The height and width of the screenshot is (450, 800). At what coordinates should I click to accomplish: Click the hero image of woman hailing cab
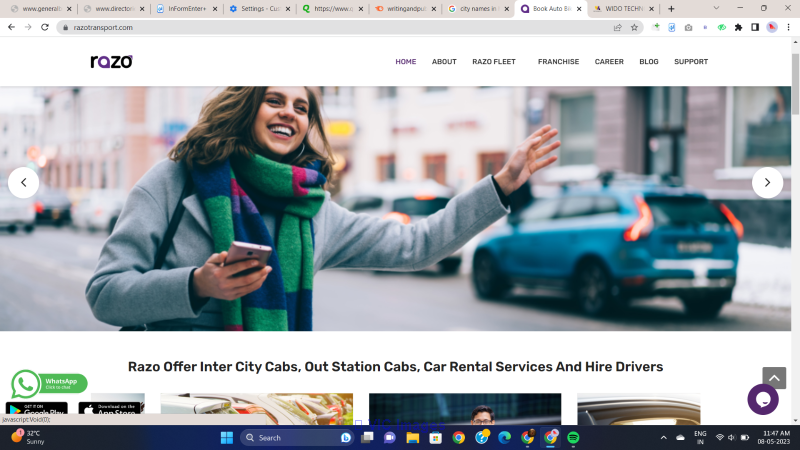click(x=395, y=208)
